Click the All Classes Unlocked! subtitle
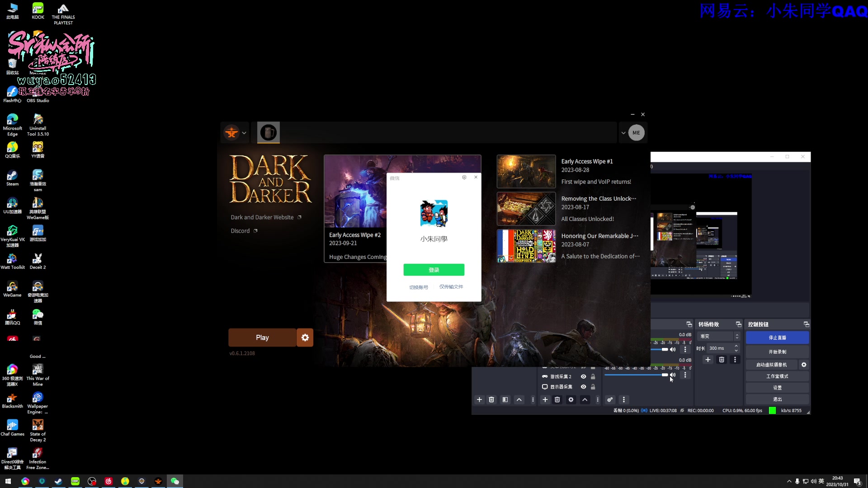Screen dimensions: 868x488 pos(587,219)
